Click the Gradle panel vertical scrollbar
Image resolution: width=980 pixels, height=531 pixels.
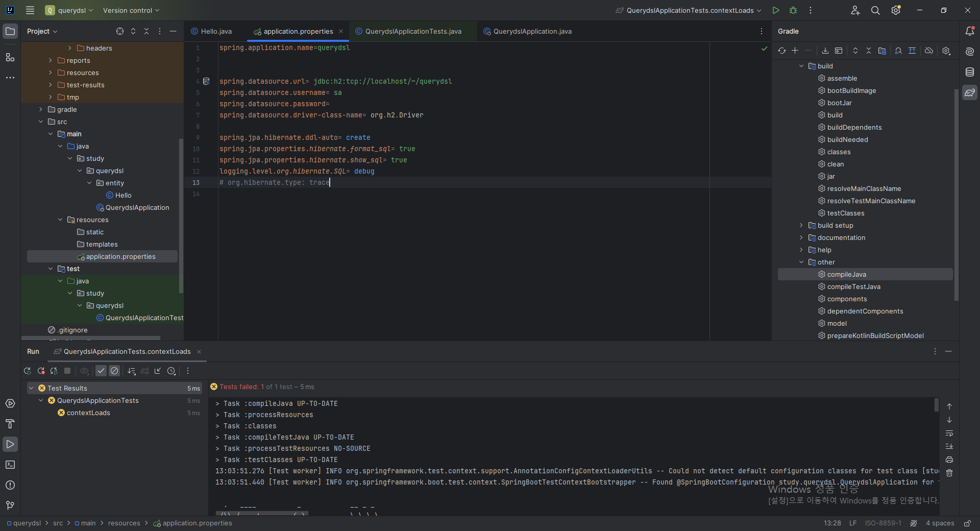tap(956, 194)
